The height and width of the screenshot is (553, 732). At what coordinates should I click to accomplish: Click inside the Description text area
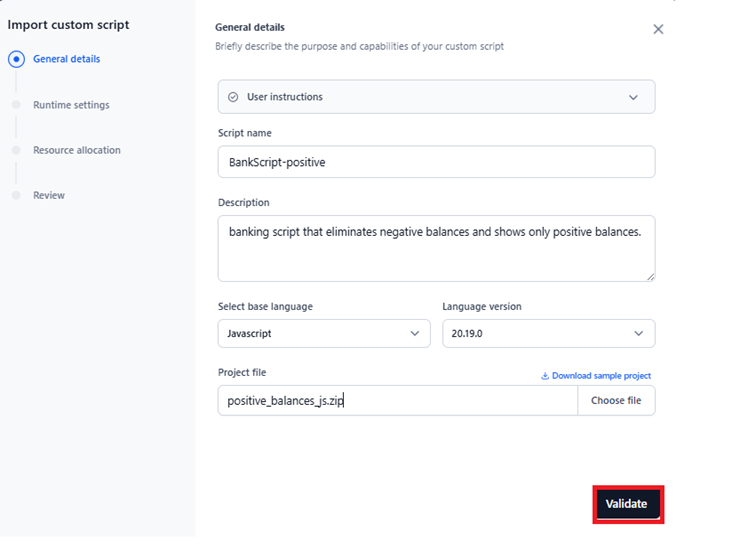coord(436,248)
